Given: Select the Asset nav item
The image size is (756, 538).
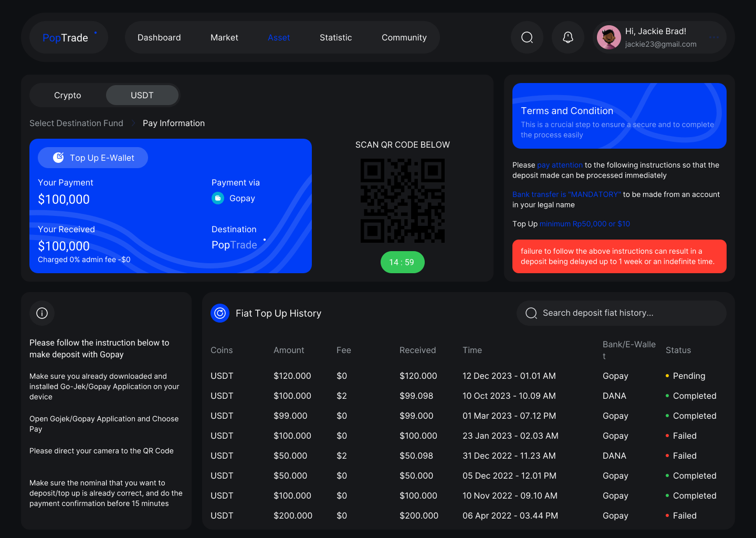Looking at the screenshot, I should pyautogui.click(x=279, y=38).
